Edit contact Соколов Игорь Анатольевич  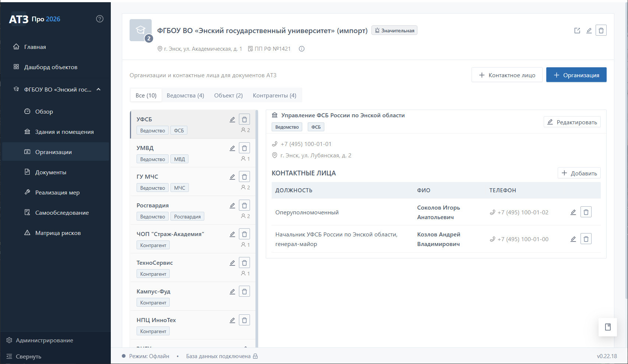[x=573, y=212]
